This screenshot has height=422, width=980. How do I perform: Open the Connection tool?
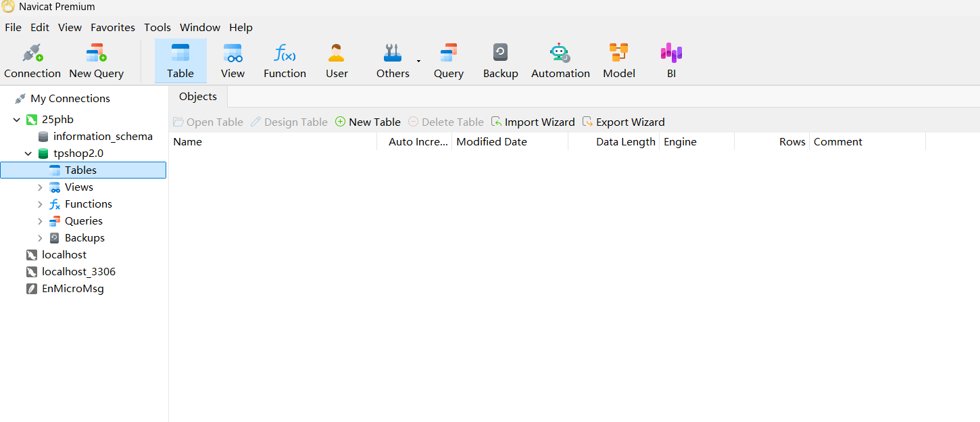[32, 61]
